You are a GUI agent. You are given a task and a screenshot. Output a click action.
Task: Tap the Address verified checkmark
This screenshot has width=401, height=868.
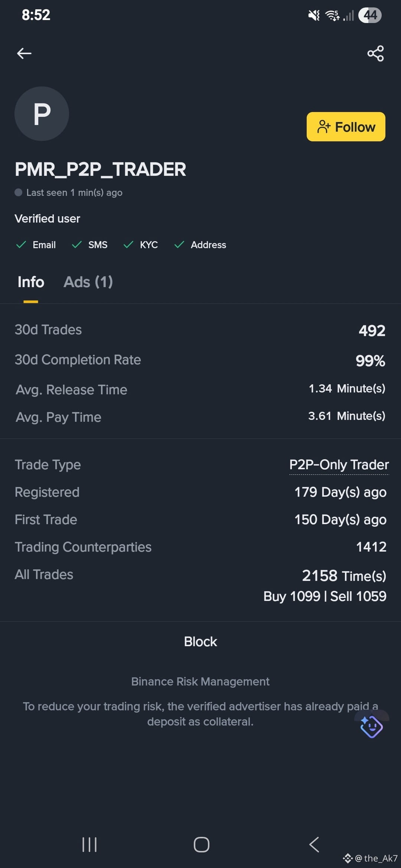click(179, 244)
